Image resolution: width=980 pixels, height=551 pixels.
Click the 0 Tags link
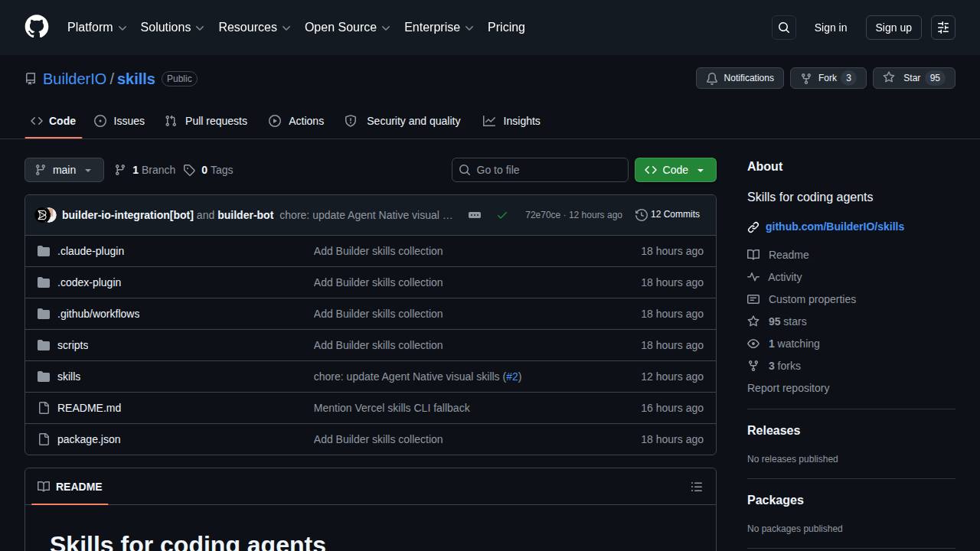pyautogui.click(x=208, y=170)
